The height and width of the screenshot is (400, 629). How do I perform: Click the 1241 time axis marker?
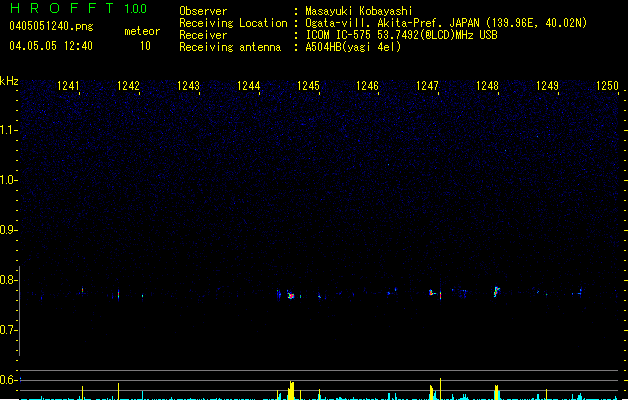click(x=68, y=86)
